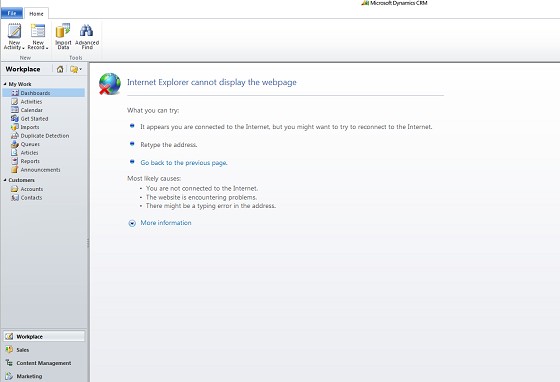The height and width of the screenshot is (382, 560).
Task: Click the Announcements icon in sidebar
Action: (15, 170)
